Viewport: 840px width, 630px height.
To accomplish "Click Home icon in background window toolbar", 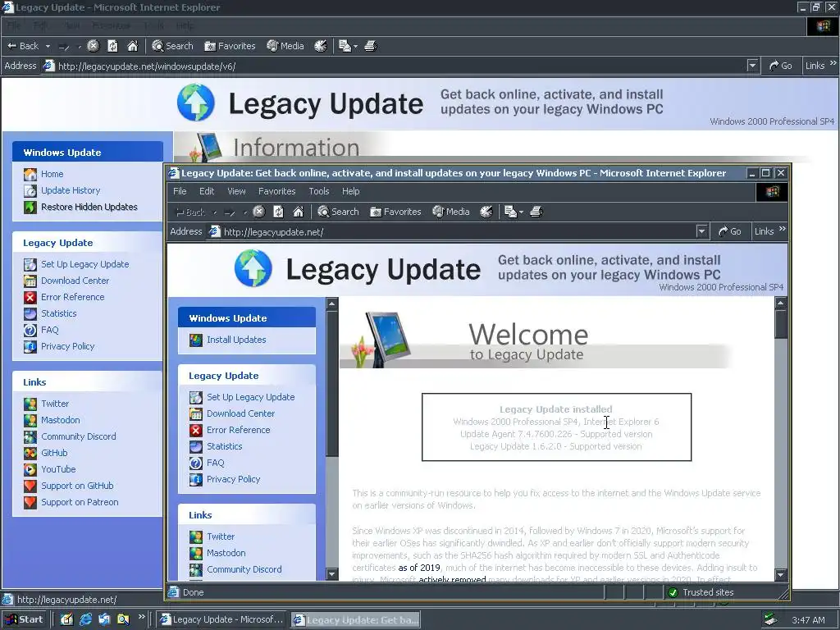I will [132, 46].
